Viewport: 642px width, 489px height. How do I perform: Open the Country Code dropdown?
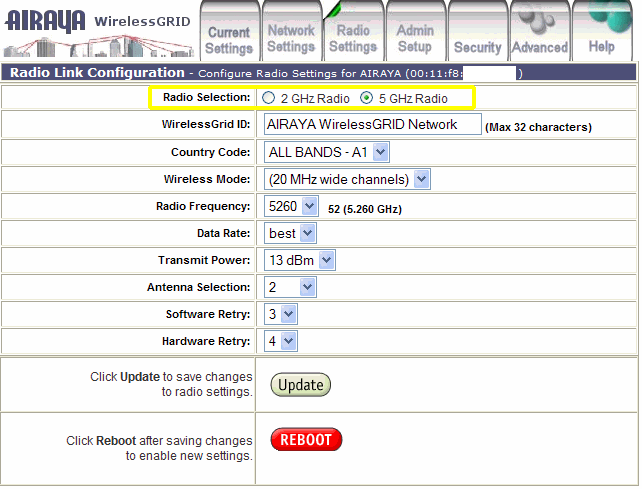tap(327, 152)
